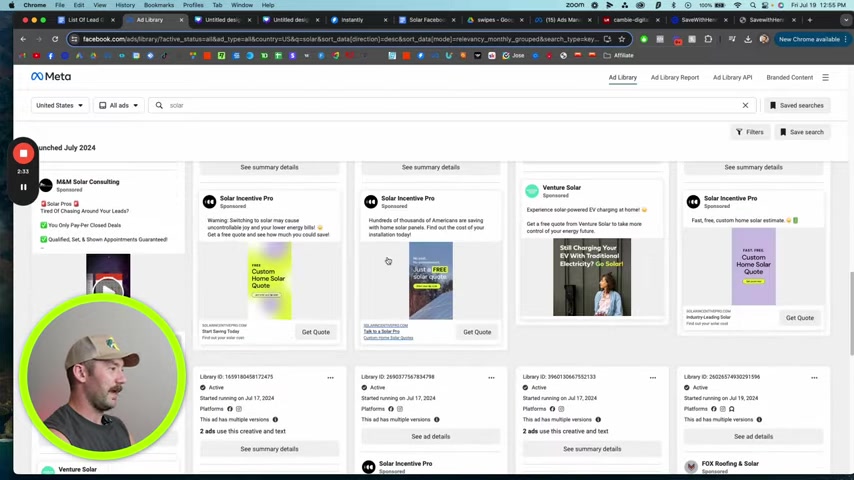Click the Venture Solar advertiser avatar
The height and width of the screenshot is (480, 854).
532,191
